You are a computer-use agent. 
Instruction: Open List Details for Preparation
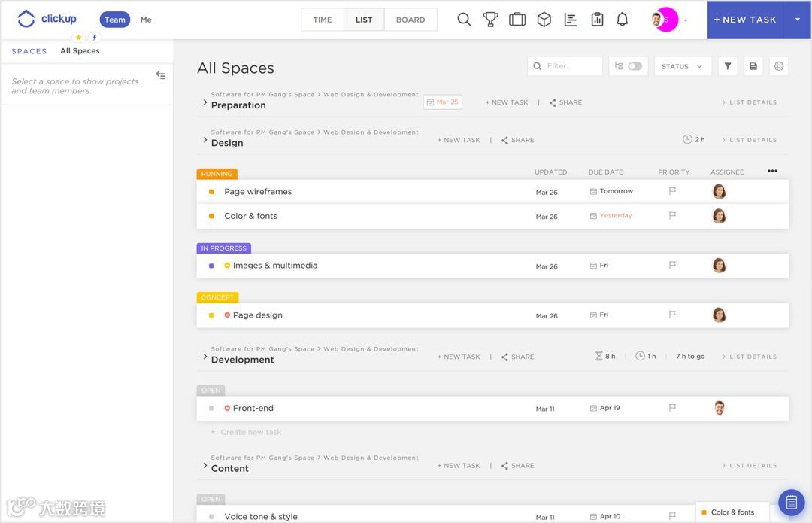pyautogui.click(x=750, y=102)
